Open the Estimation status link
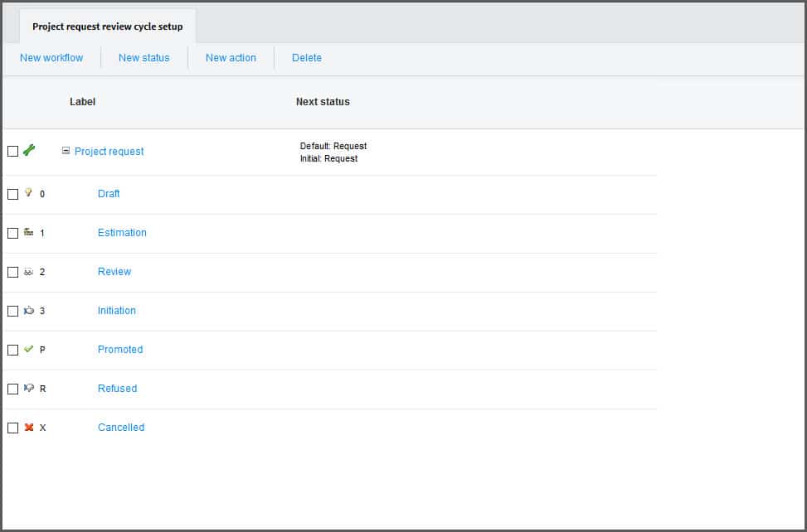Viewport: 807px width, 532px height. [122, 233]
